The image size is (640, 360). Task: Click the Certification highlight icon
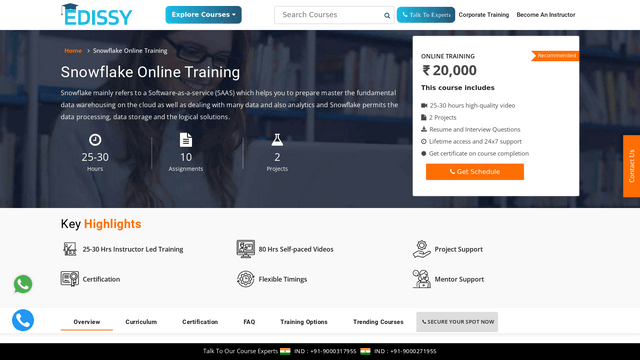(x=70, y=279)
